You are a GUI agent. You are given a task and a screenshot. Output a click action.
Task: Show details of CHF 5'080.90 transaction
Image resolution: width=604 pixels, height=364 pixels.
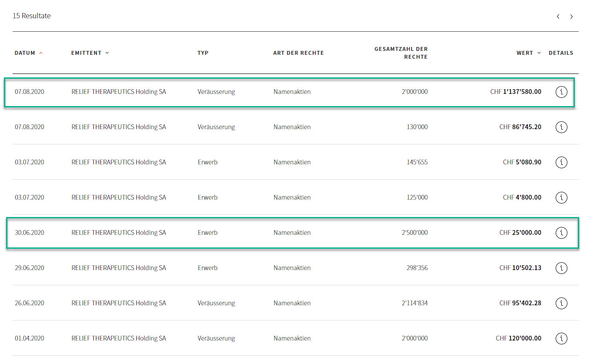tap(561, 162)
